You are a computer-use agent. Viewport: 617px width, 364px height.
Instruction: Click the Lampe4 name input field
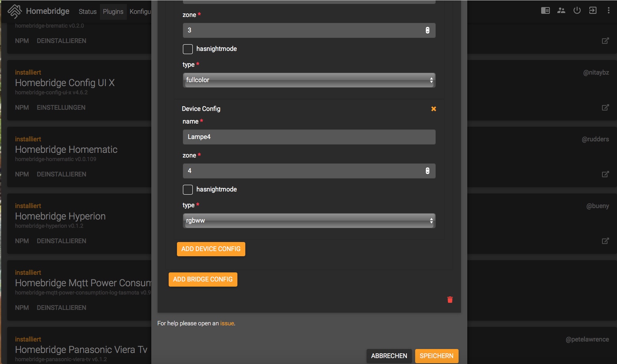[x=309, y=137]
